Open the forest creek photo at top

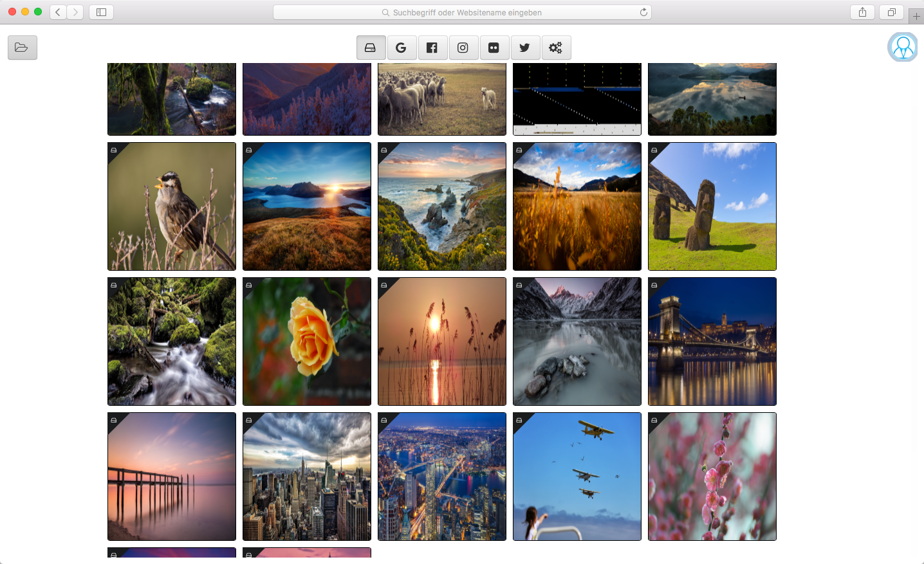[x=172, y=99]
